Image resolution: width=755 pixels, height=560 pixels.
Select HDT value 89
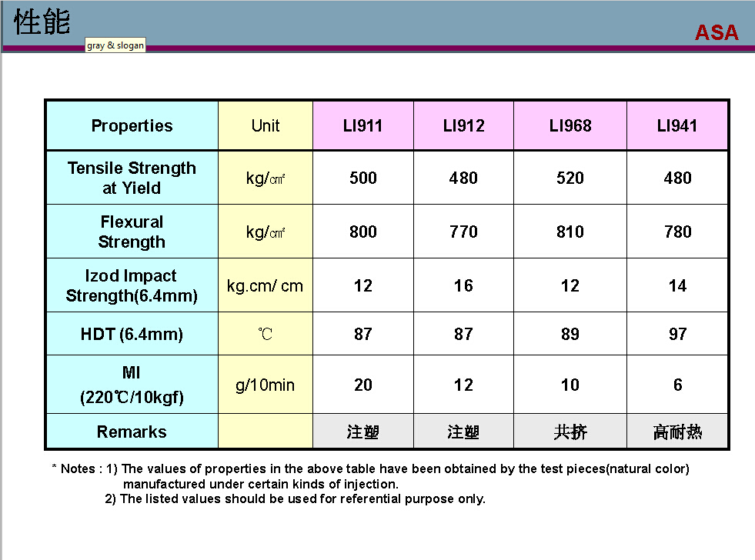[x=570, y=334]
